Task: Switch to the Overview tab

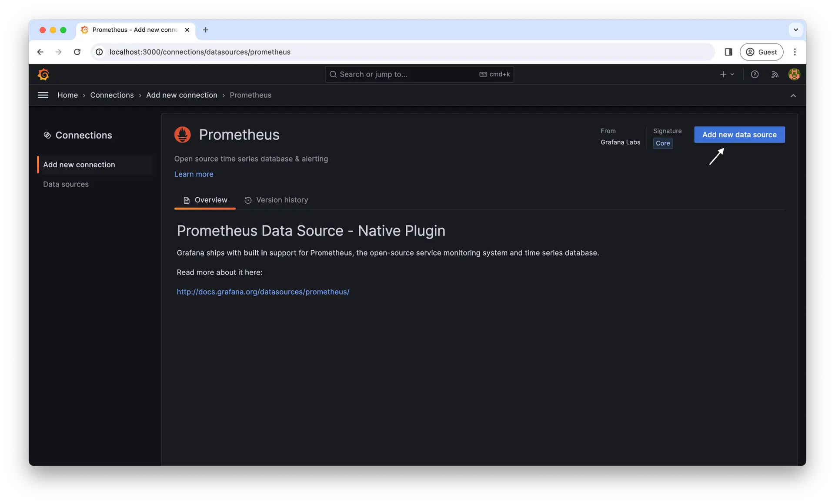Action: pos(205,200)
